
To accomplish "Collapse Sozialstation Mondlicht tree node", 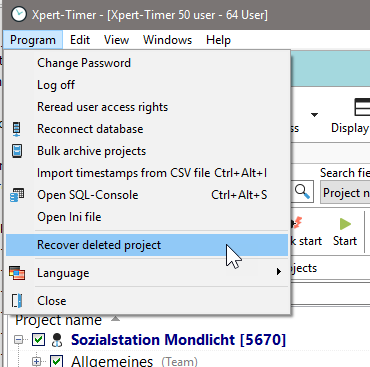I will [x=19, y=340].
